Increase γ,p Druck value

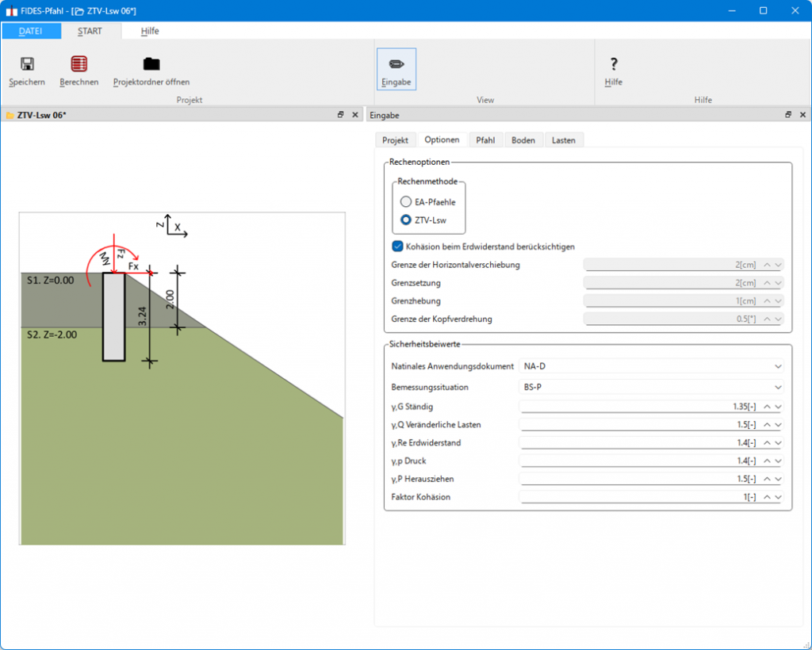click(x=767, y=461)
